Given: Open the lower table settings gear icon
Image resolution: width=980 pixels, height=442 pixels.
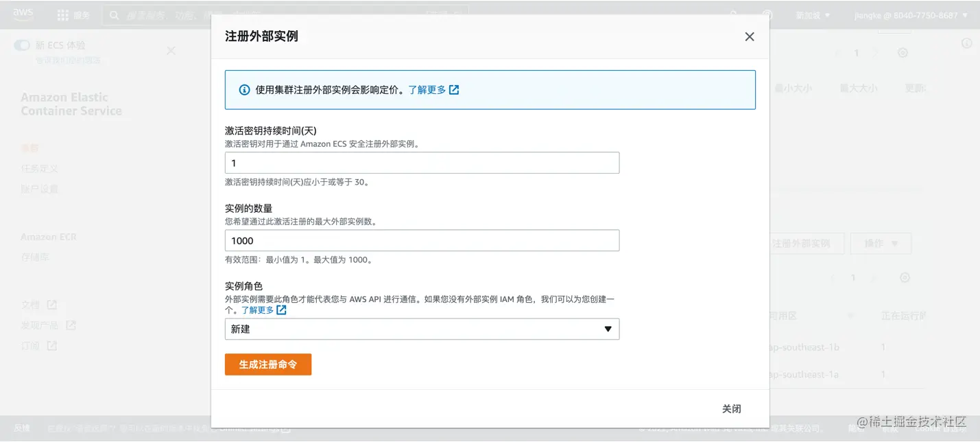Looking at the screenshot, I should point(905,278).
